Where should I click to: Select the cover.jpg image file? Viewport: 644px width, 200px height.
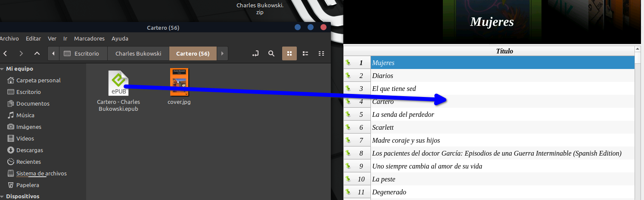179,87
